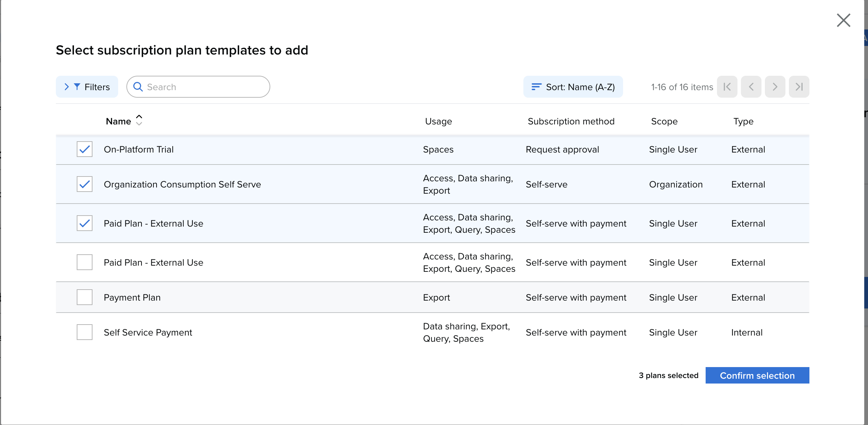This screenshot has height=425, width=868.
Task: Go to previous page arrow
Action: (751, 87)
